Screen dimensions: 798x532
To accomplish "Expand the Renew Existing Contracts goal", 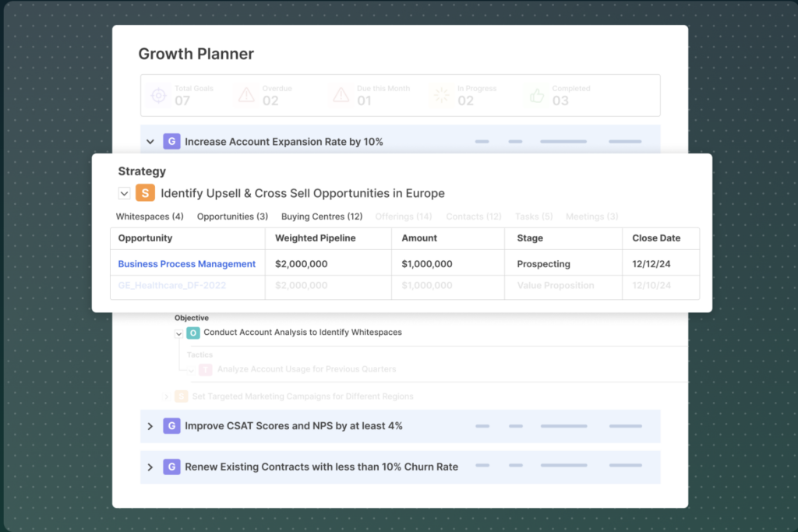I will pyautogui.click(x=150, y=467).
